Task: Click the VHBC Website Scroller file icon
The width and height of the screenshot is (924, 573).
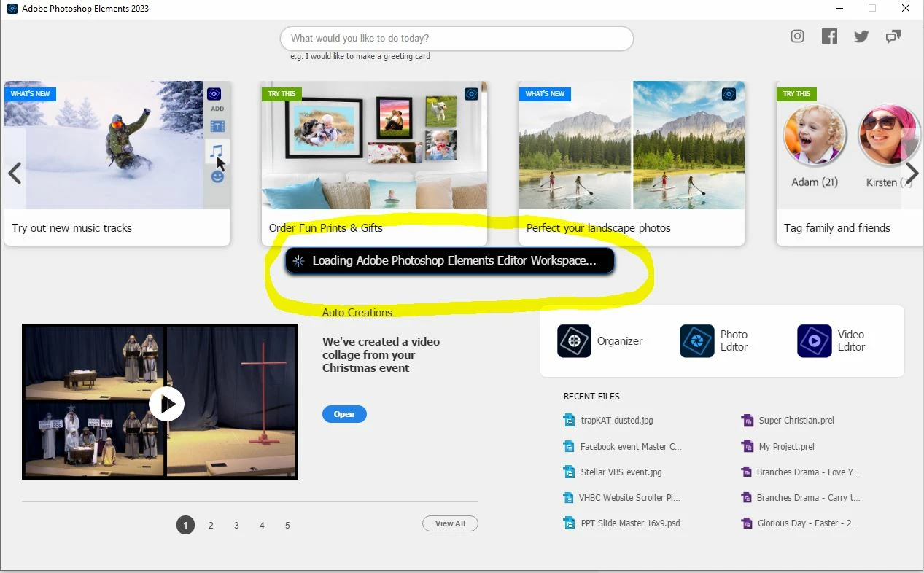Action: [569, 497]
